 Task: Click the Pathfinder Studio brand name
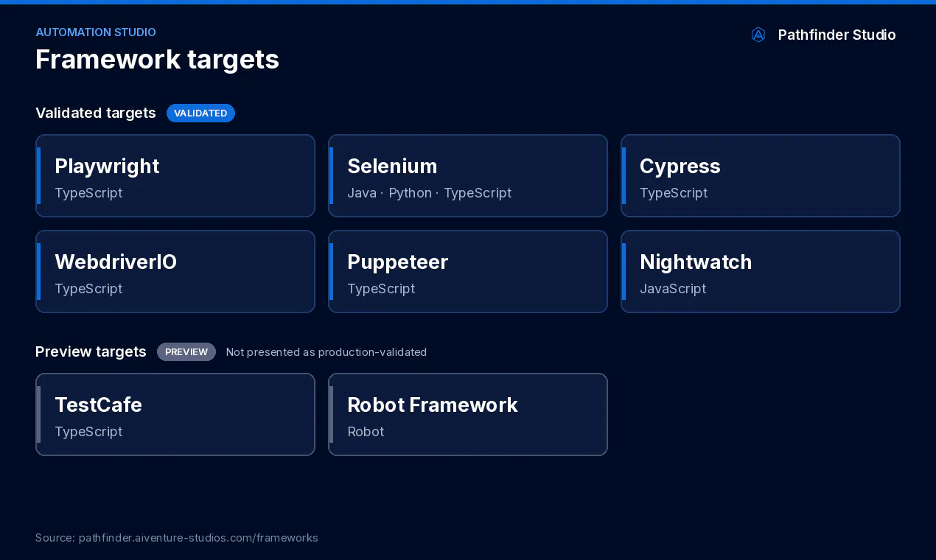point(837,35)
